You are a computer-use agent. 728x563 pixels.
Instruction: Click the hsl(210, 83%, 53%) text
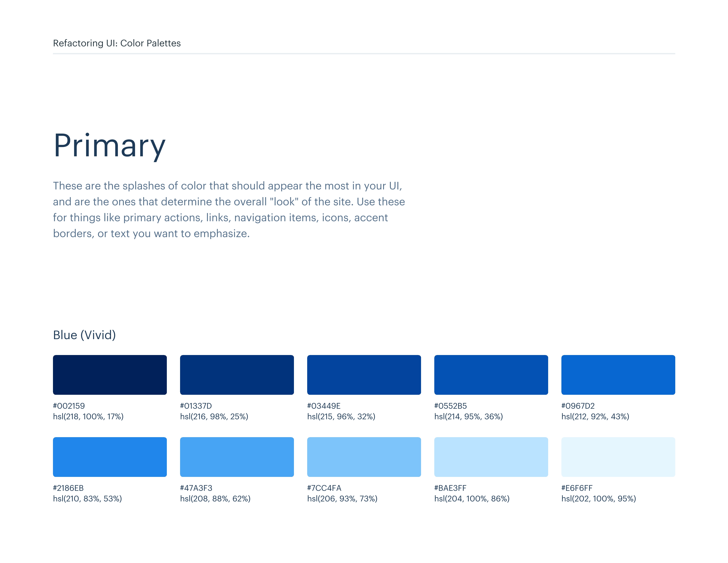pos(87,499)
